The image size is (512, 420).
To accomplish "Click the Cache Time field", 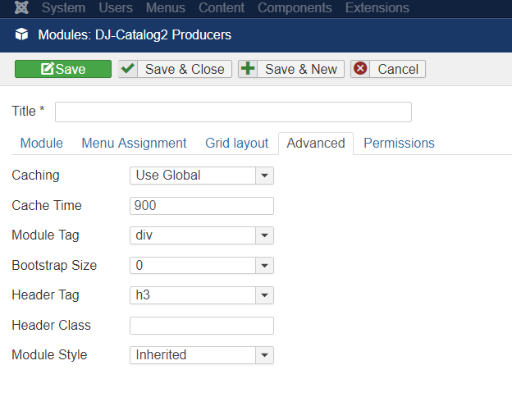I will click(202, 206).
